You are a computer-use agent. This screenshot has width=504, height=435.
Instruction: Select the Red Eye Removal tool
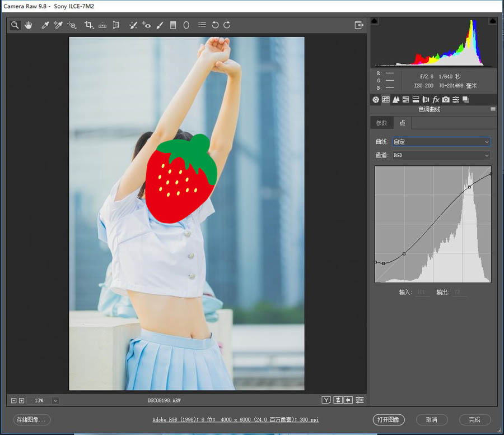[146, 25]
